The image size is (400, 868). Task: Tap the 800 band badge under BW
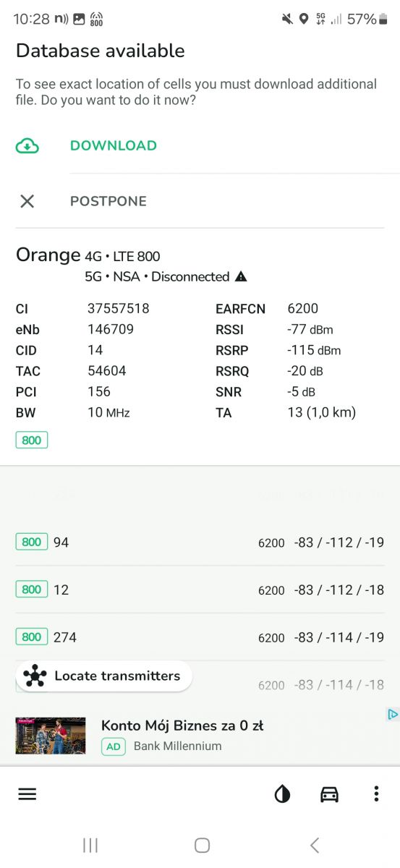(x=32, y=440)
